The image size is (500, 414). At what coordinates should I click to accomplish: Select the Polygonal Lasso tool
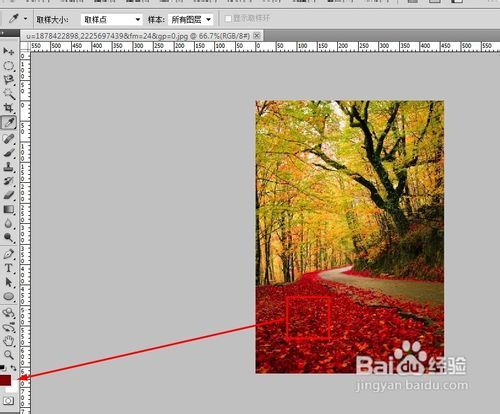tap(9, 80)
